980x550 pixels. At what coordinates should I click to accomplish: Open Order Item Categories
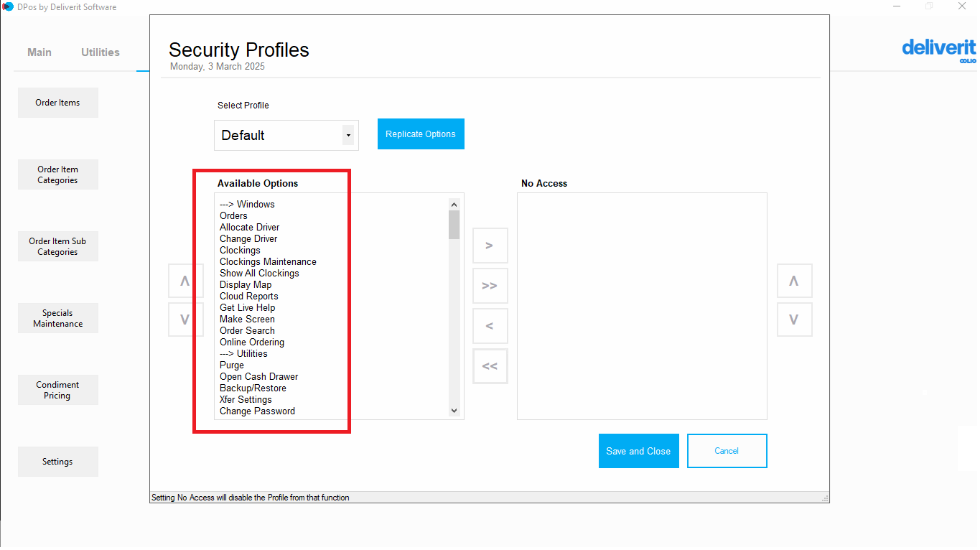coord(57,174)
